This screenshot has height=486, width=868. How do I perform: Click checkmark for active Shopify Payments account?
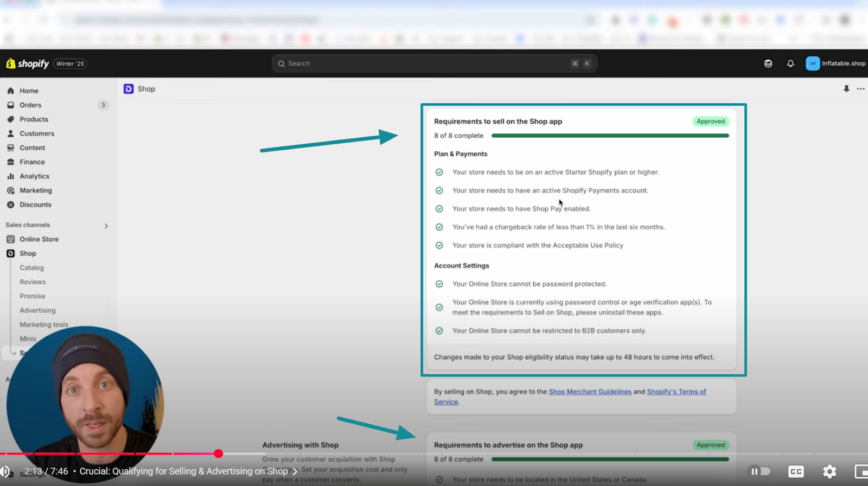(439, 190)
